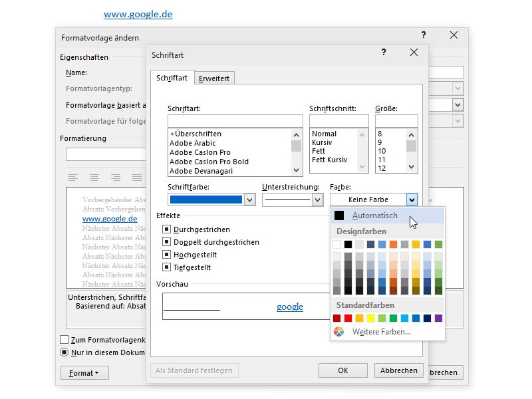Toggle Hochgestellt checkbox
Screen dimensions: 532x399
[166, 255]
